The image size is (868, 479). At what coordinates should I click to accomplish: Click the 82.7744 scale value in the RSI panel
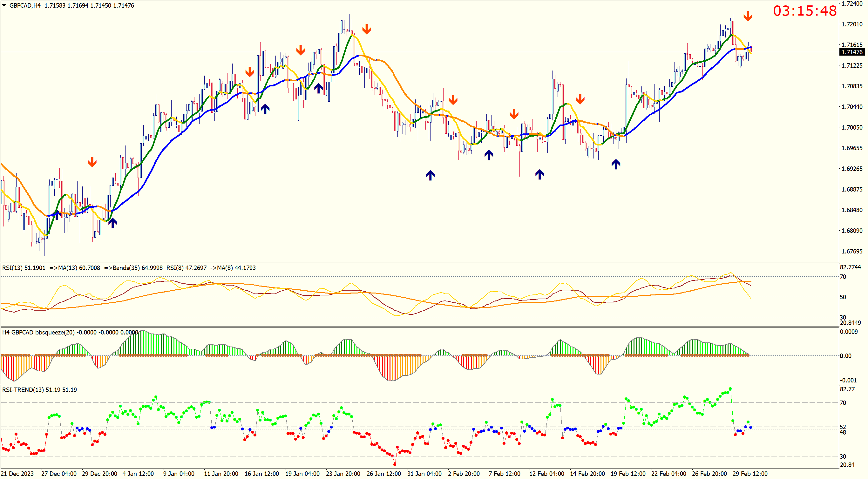click(850, 267)
